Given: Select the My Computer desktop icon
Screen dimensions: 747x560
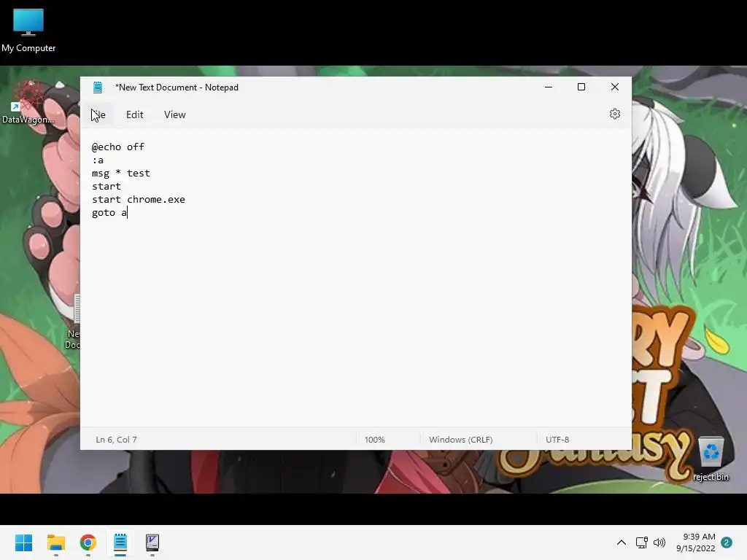Looking at the screenshot, I should click(x=28, y=31).
